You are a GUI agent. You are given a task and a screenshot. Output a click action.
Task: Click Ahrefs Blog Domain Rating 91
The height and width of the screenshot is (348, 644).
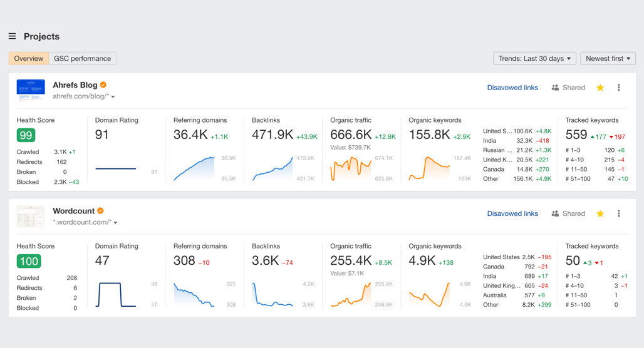point(102,135)
